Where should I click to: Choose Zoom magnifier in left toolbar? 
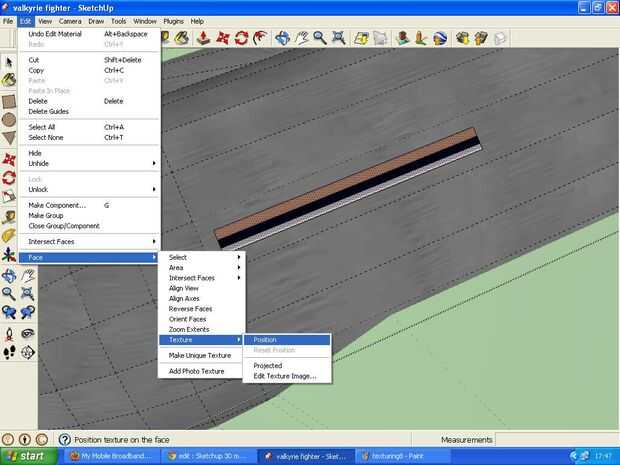click(9, 294)
